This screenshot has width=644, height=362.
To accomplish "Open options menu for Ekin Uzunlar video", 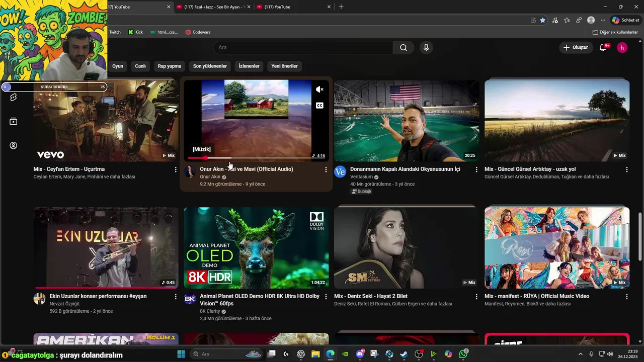I will (x=176, y=297).
